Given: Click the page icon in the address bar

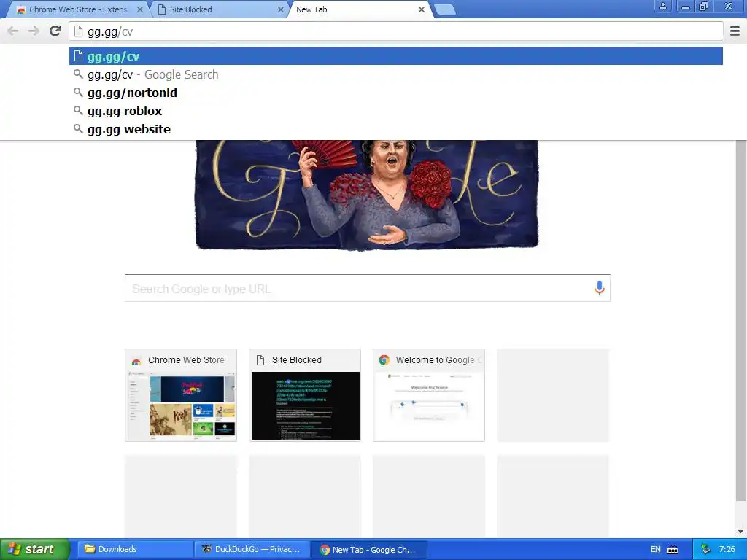Looking at the screenshot, I should (78, 31).
